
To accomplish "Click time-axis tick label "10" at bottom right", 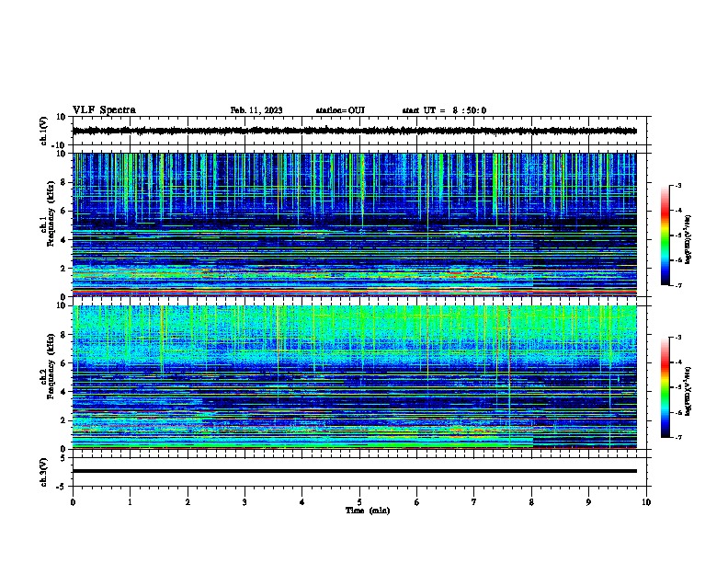I will click(646, 502).
